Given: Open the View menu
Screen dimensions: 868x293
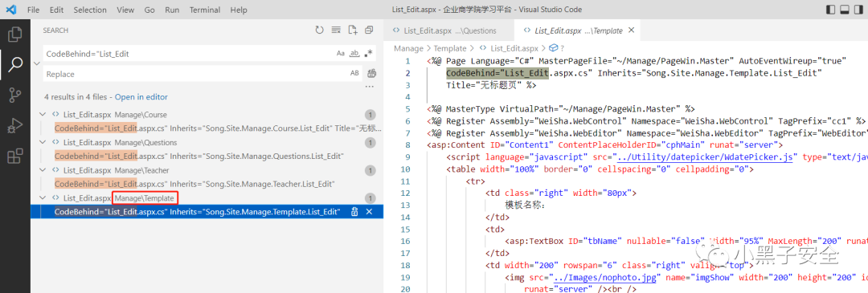Looking at the screenshot, I should pos(125,10).
